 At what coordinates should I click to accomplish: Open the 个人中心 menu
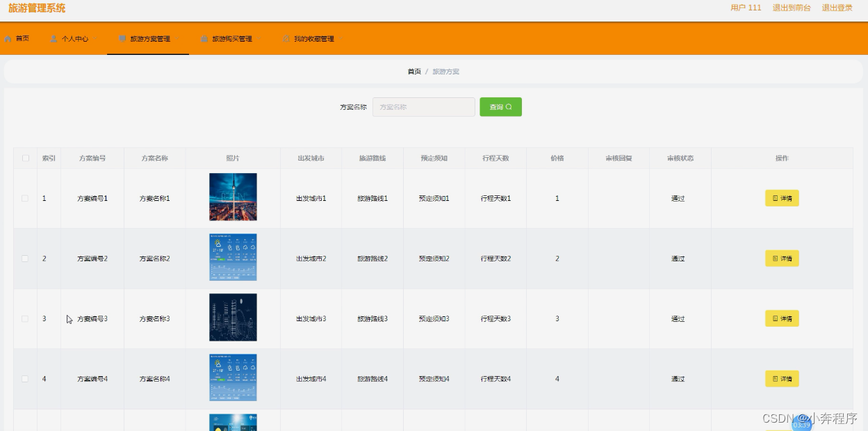(69, 39)
